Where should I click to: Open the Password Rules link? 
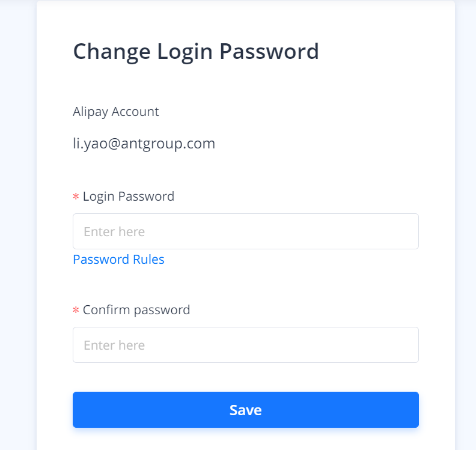pyautogui.click(x=118, y=260)
